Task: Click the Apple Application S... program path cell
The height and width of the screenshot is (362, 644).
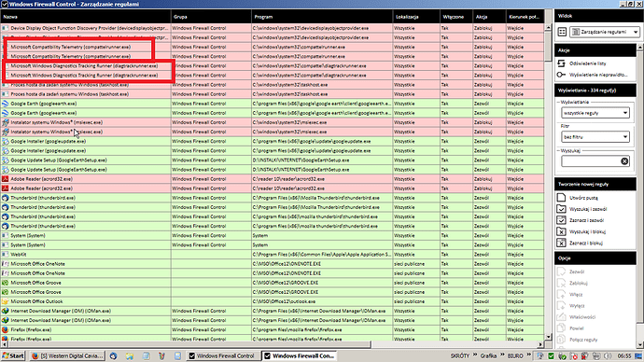Action: click(322, 255)
